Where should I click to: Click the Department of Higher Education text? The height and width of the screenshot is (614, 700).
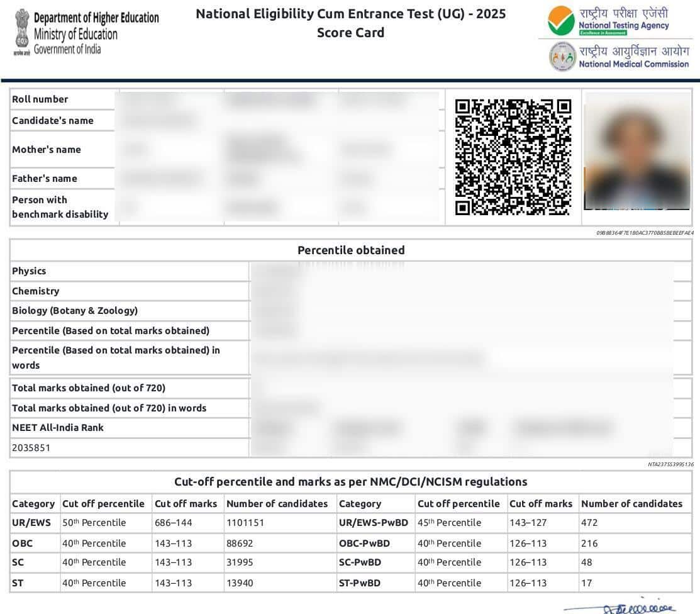[96, 18]
